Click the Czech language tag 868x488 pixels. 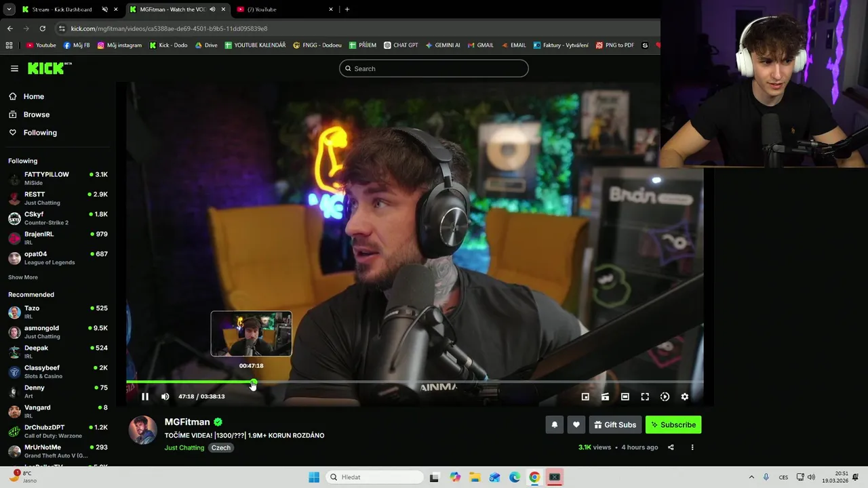coord(221,448)
